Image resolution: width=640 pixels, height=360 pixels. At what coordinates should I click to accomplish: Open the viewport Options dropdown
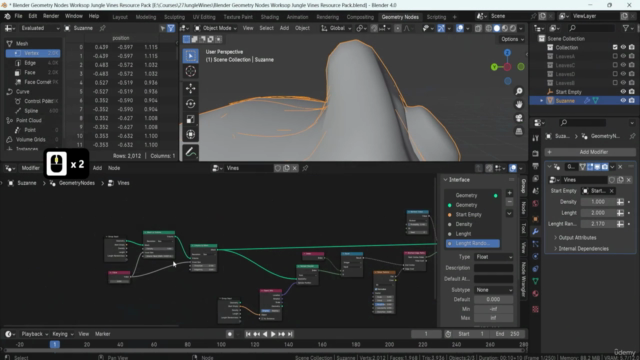pyautogui.click(x=512, y=39)
